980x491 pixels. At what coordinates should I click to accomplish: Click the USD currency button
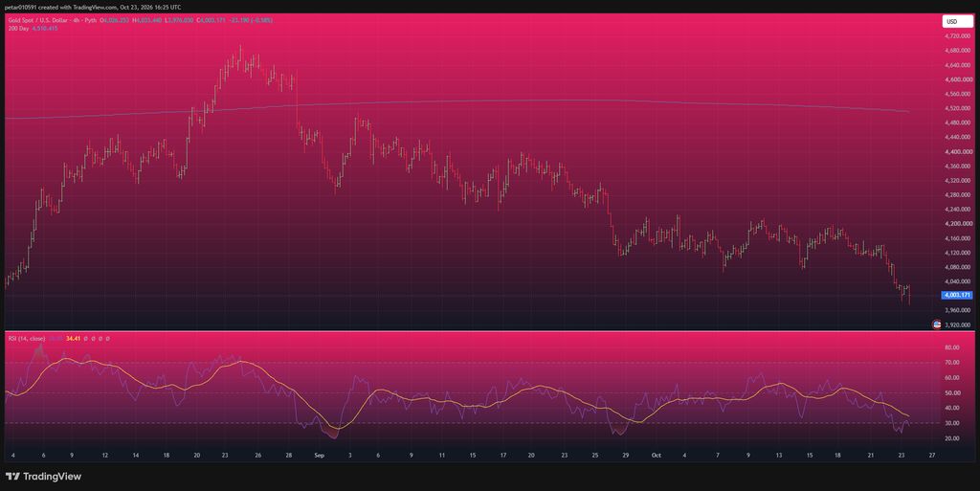(957, 21)
